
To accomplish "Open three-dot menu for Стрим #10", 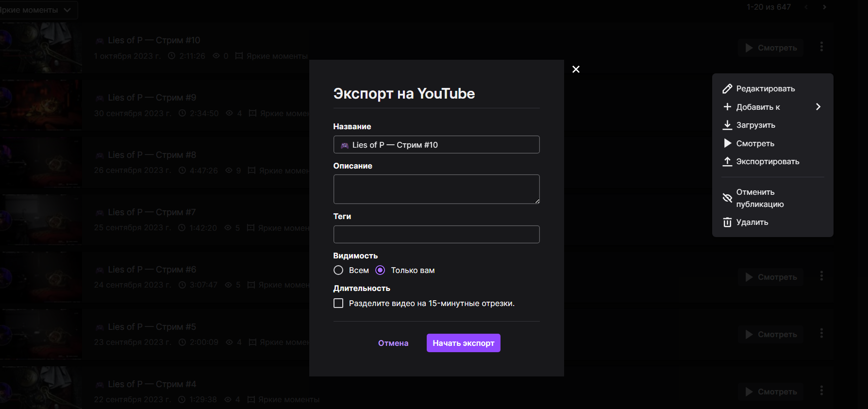I will point(821,47).
